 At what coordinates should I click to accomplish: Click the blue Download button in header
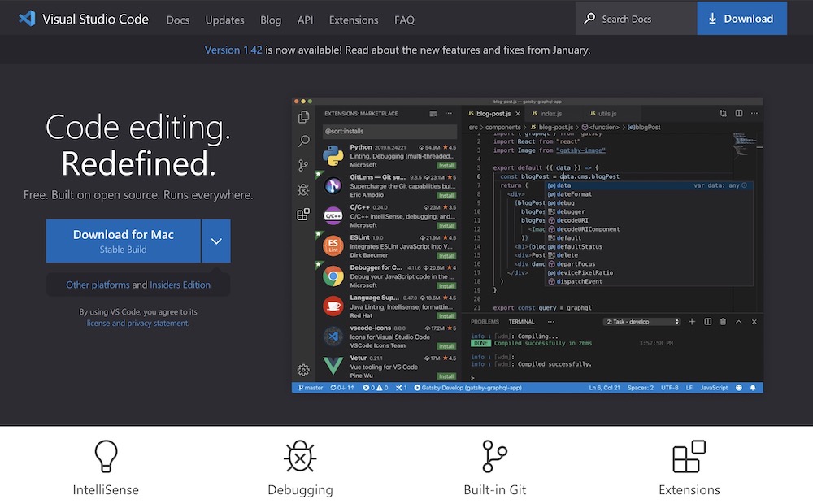pyautogui.click(x=742, y=18)
